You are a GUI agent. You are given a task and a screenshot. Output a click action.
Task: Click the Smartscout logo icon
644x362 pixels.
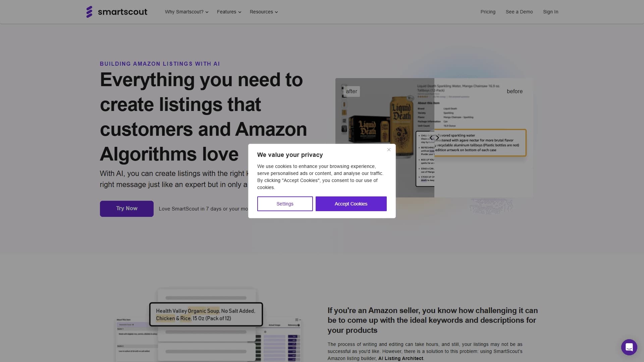pos(89,12)
